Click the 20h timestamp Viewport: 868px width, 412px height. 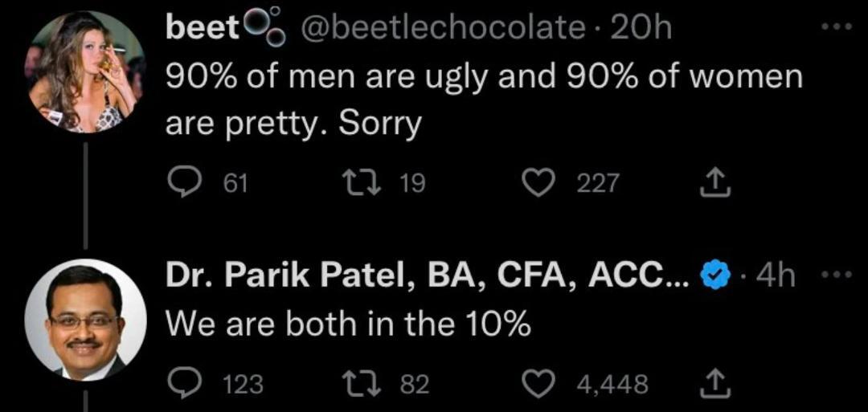tap(641, 30)
